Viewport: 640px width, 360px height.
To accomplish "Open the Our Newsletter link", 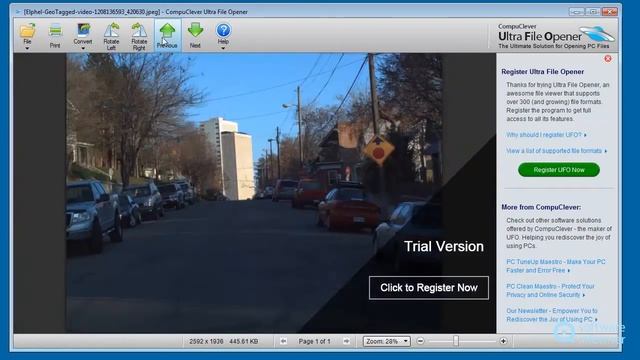I will click(x=552, y=315).
